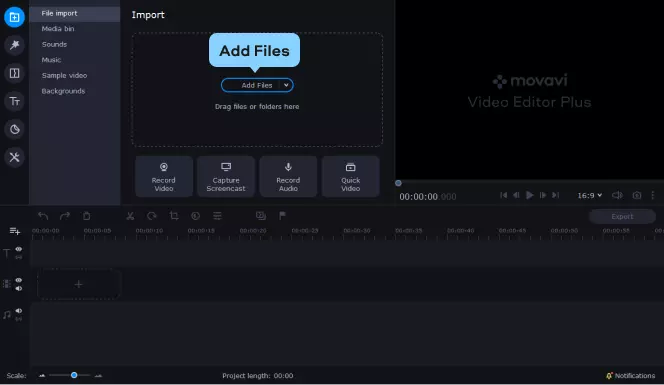
Task: Expand the Add Files dropdown arrow
Action: click(286, 85)
